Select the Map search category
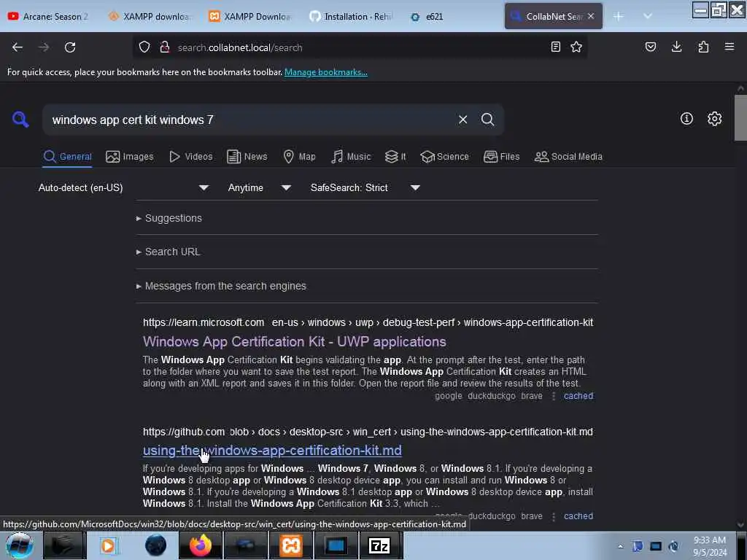 click(299, 157)
